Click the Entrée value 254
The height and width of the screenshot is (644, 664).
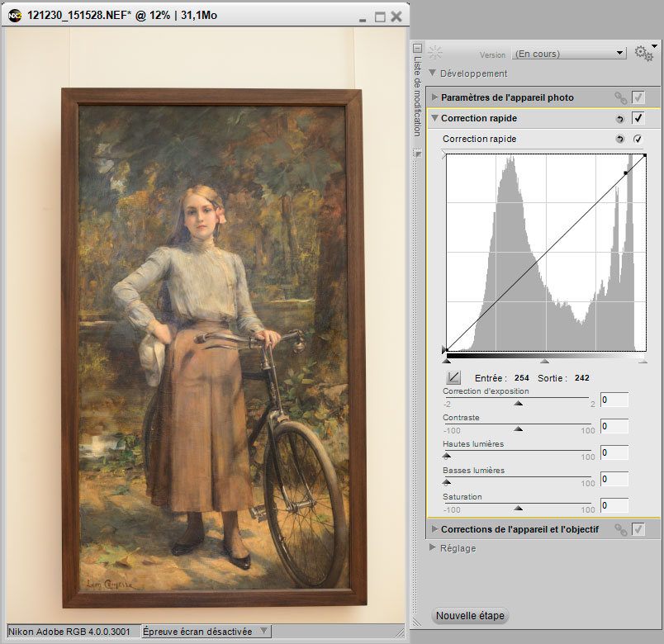522,377
